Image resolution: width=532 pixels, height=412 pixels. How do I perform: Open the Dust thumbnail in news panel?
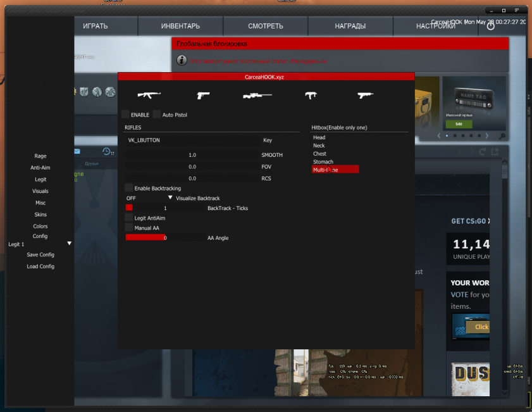[x=470, y=378]
